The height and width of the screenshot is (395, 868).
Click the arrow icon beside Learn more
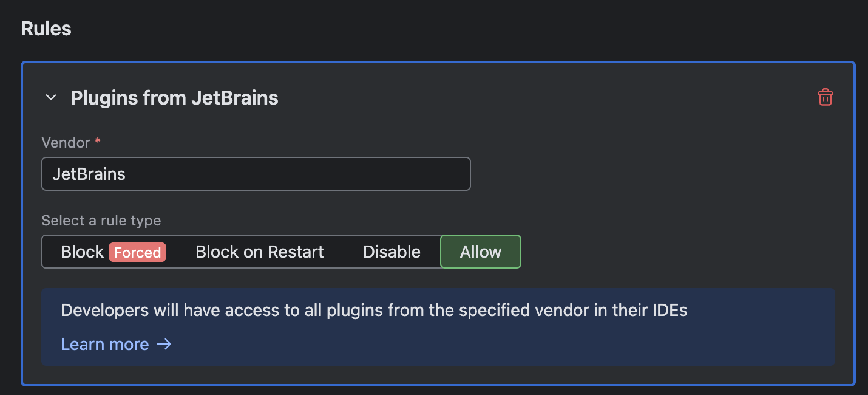coord(164,345)
